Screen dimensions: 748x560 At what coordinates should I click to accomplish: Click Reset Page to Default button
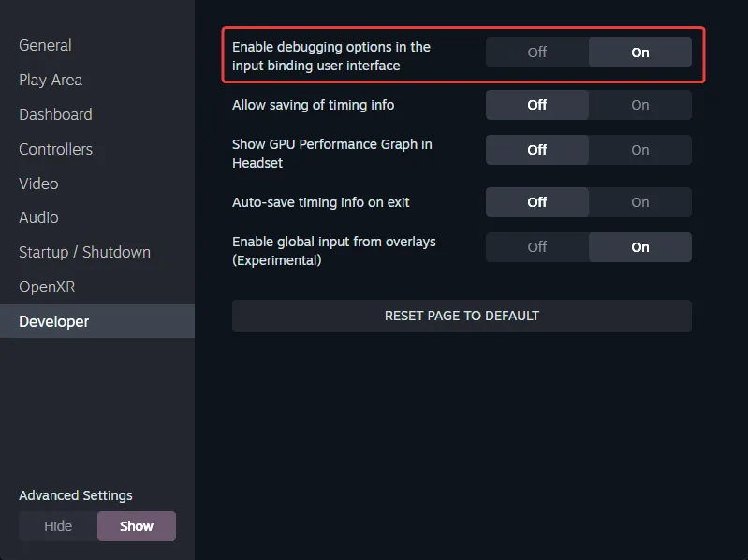pos(462,316)
